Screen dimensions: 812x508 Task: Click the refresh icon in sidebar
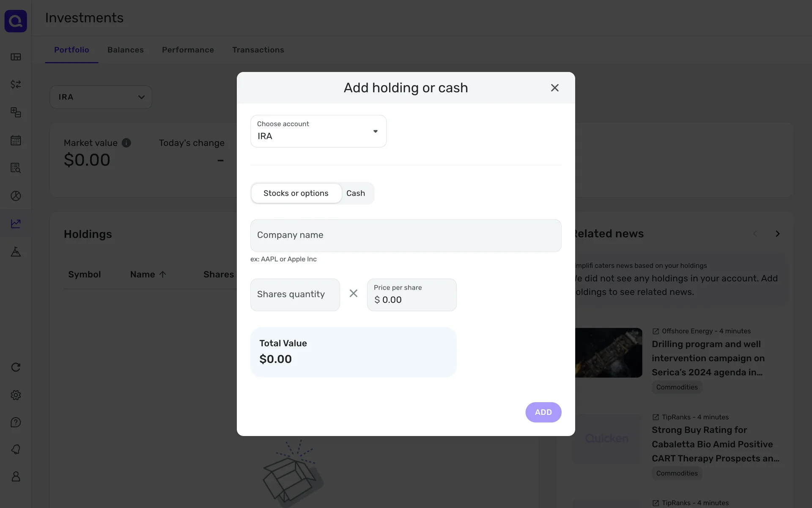16,367
